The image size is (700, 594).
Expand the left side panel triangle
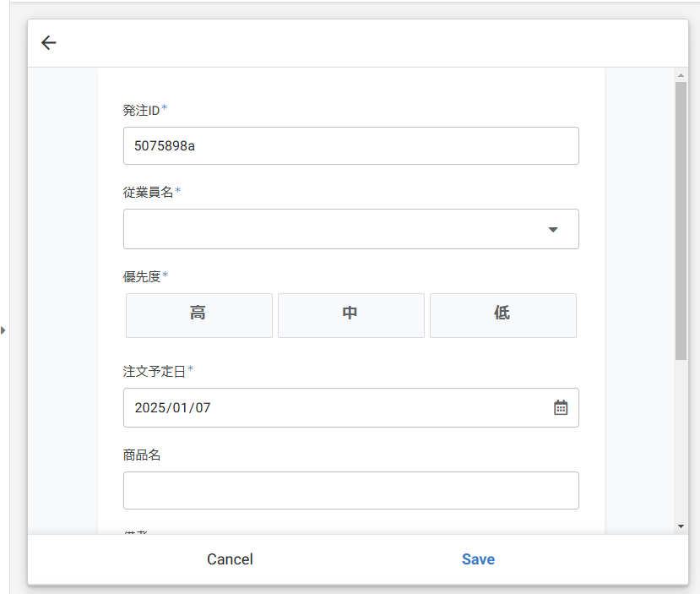[x=3, y=330]
